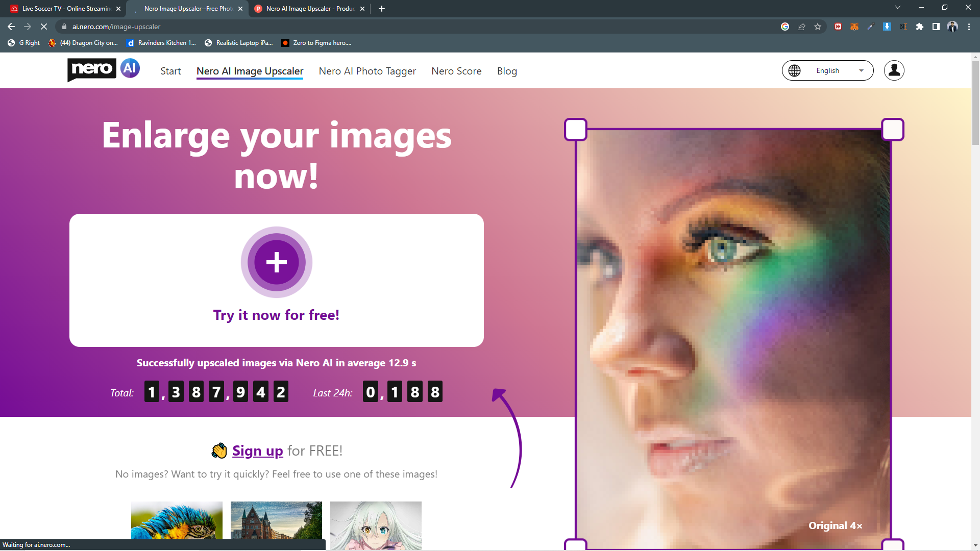The image size is (980, 551).
Task: Click the site lock icon
Action: [64, 27]
